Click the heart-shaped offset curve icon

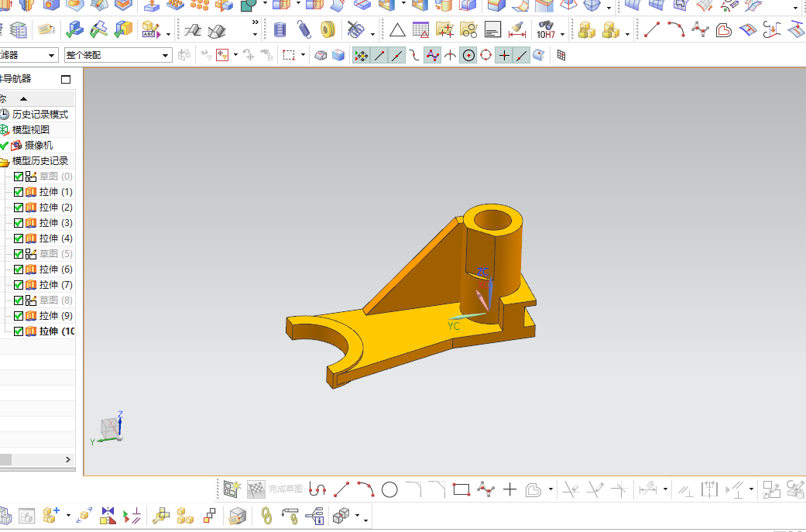724,29
